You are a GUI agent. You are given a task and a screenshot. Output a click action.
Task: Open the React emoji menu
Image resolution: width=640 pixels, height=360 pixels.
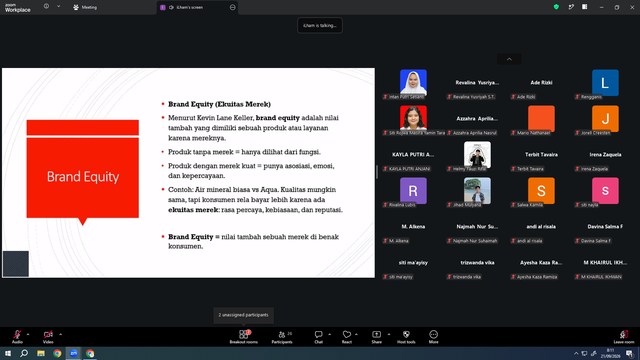[347, 337]
